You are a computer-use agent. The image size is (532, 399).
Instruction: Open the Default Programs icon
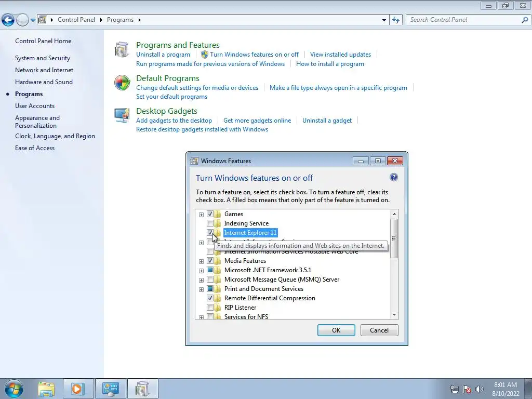[122, 83]
